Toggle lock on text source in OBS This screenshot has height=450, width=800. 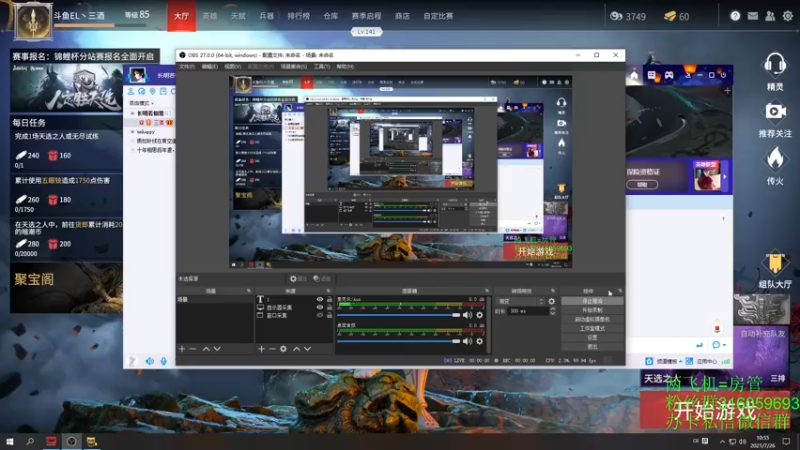click(x=329, y=299)
